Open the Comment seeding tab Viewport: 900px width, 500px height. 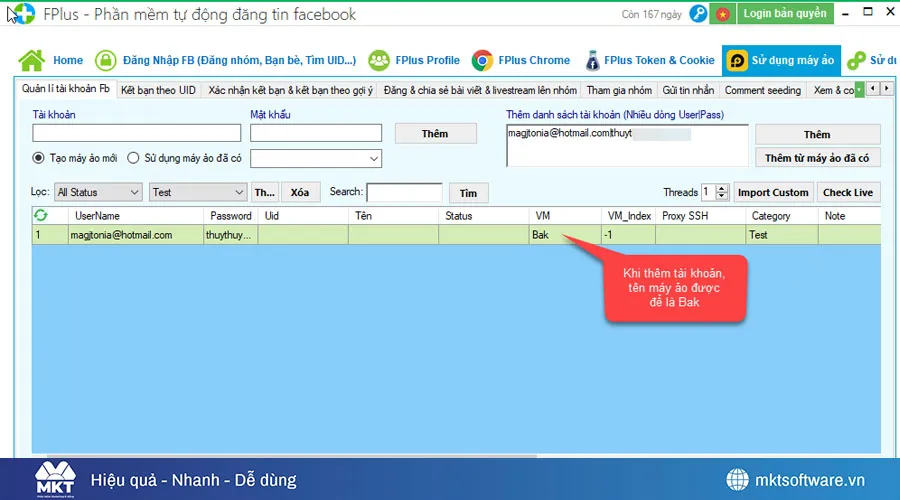tap(762, 90)
